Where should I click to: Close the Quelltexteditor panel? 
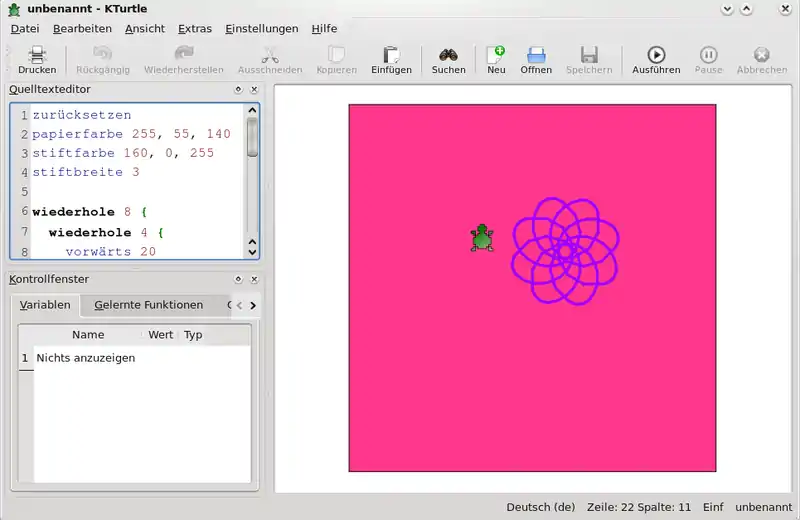click(x=254, y=89)
